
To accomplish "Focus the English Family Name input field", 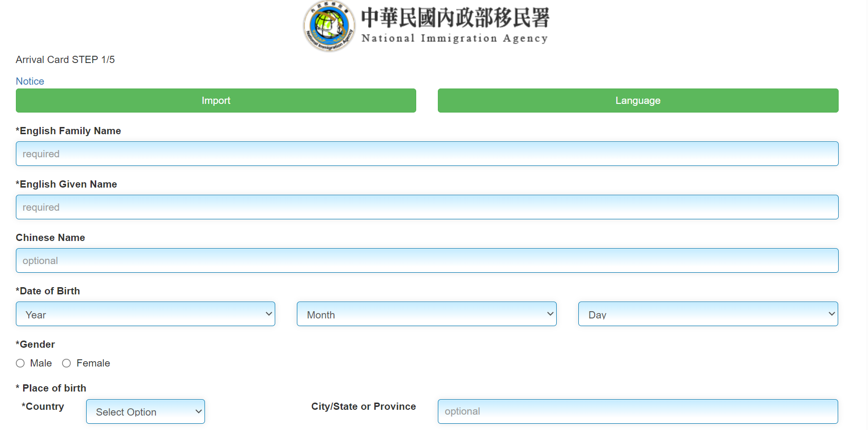I will coord(427,154).
